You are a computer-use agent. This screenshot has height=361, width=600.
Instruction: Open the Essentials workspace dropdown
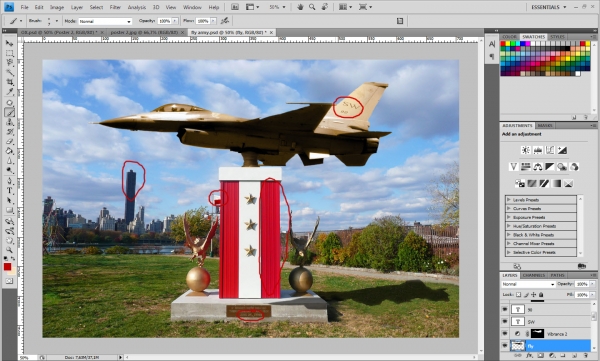549,7
